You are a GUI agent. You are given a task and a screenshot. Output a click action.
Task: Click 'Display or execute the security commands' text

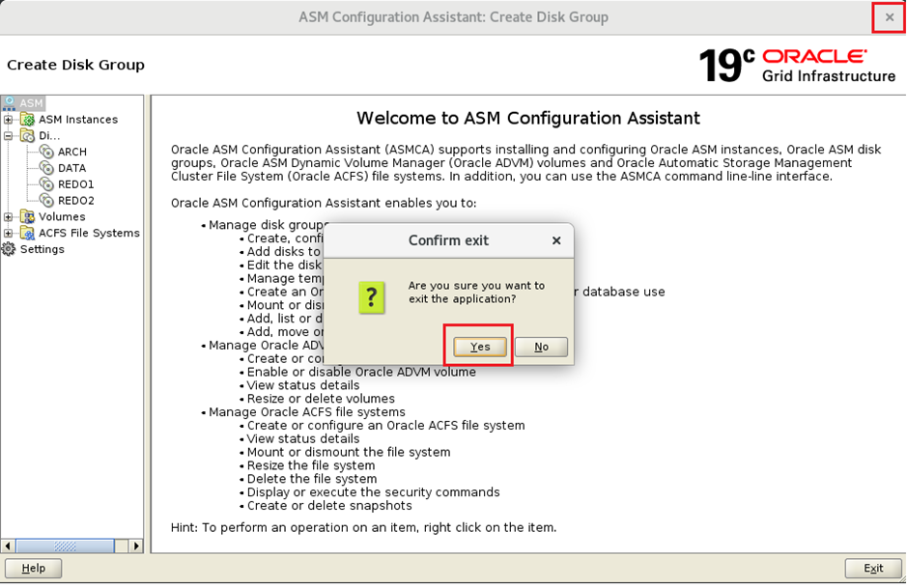pyautogui.click(x=373, y=492)
